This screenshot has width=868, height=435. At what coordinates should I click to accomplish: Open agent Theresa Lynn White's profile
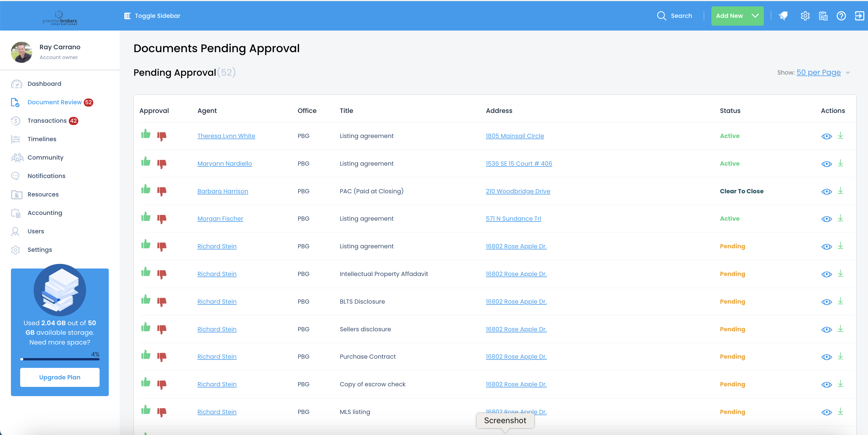(x=226, y=136)
